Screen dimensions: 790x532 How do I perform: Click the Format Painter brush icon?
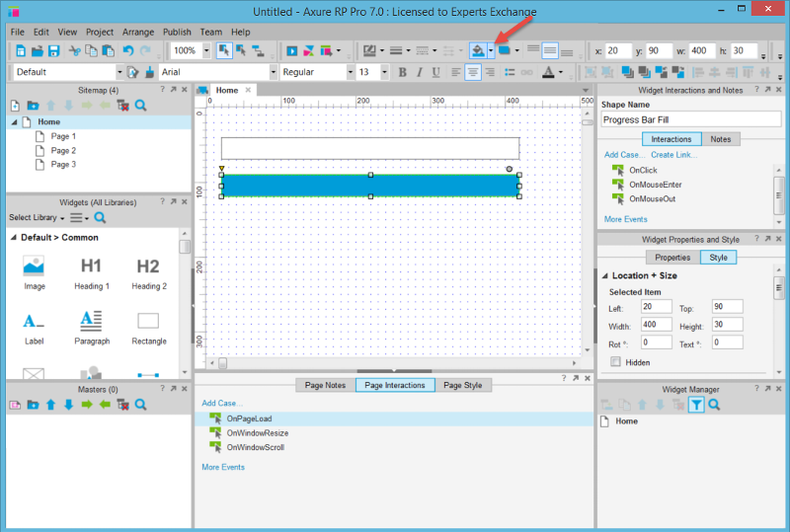point(149,72)
